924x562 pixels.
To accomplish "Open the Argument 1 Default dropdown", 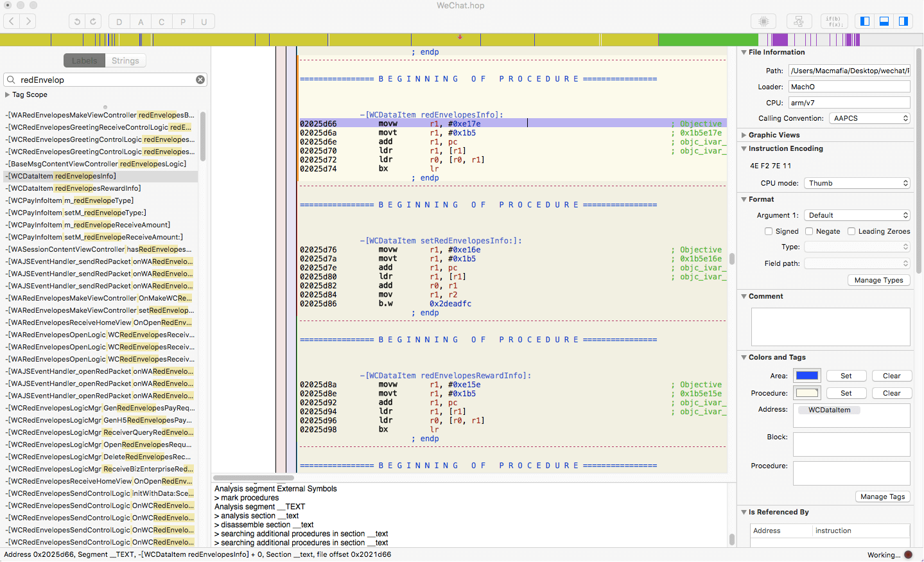I will 857,215.
